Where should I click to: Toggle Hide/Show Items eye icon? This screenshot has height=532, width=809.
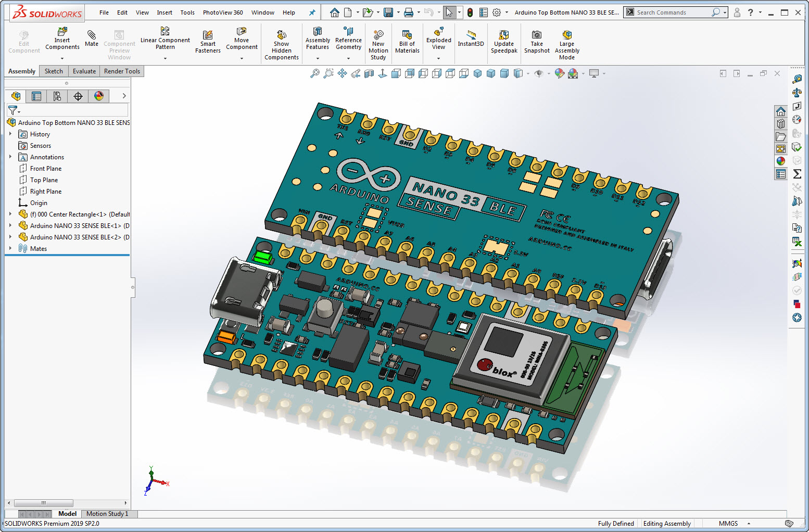click(x=539, y=73)
